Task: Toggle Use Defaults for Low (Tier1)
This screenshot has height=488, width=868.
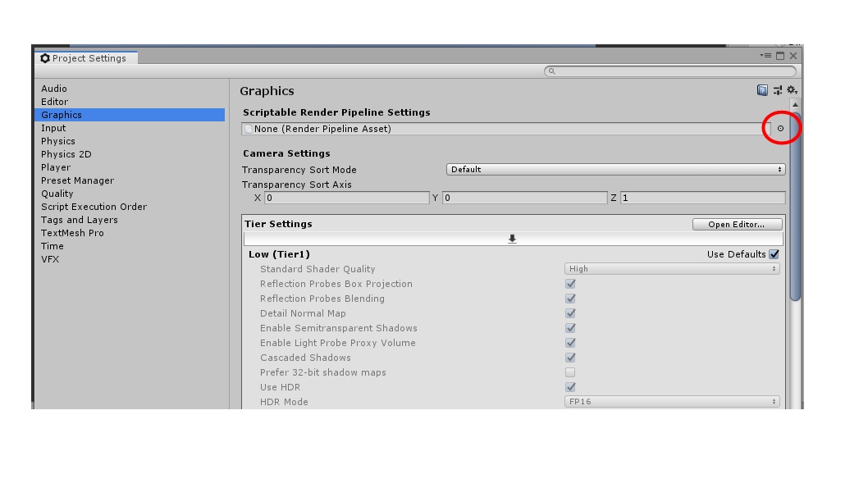Action: [x=774, y=254]
